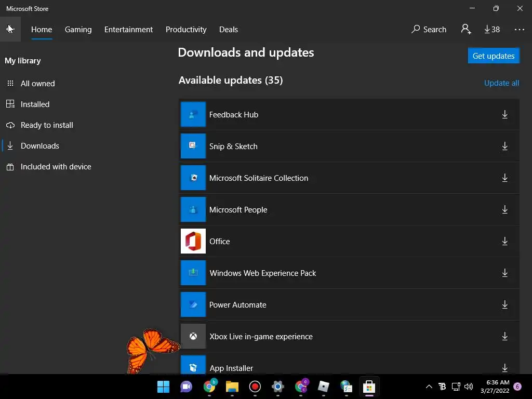This screenshot has width=532, height=399.
Task: Download the Microsoft People update
Action: coord(504,210)
